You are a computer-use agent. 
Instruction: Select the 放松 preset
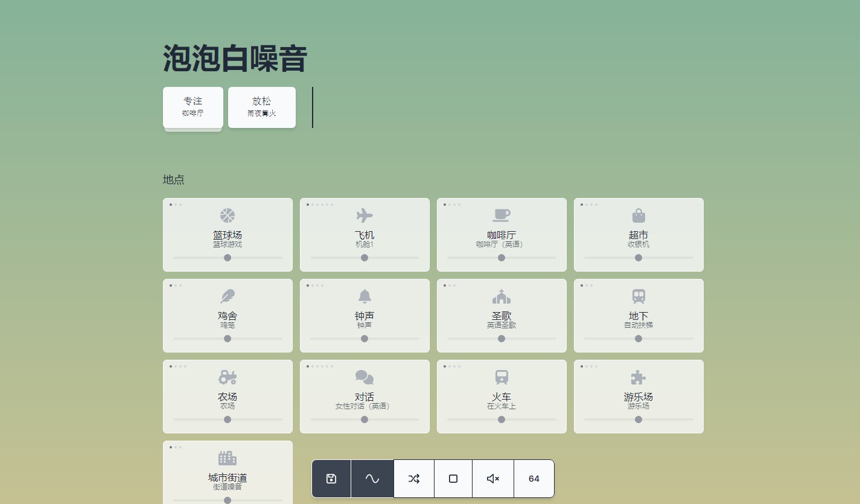pyautogui.click(x=262, y=107)
